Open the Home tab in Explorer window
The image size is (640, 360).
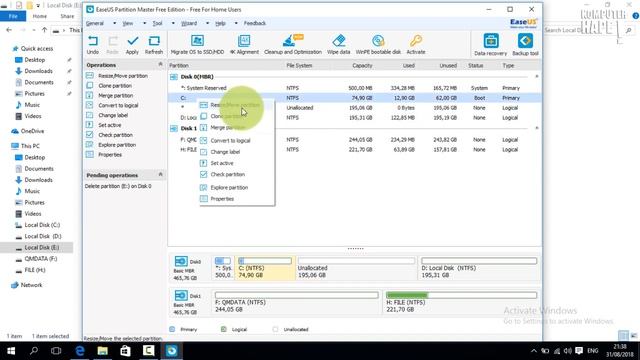click(40, 16)
